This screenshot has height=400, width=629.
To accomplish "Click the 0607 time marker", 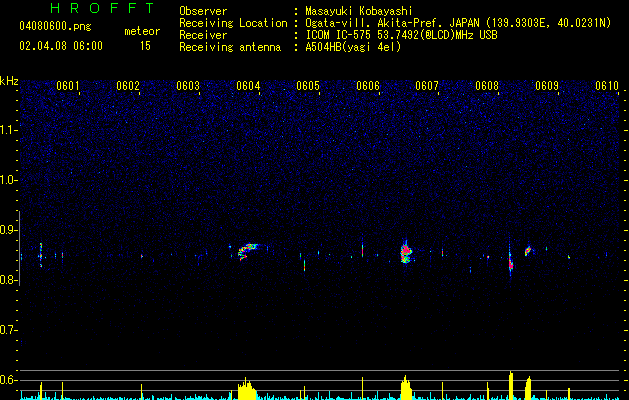I will pos(427,86).
